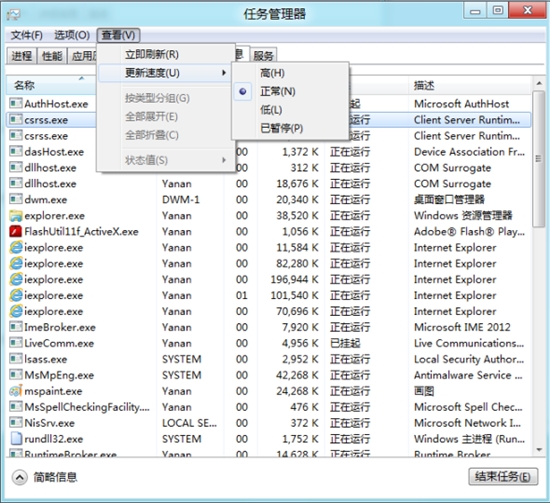Click the FlashUtil11f_ActiveX.exe Flash icon
The height and width of the screenshot is (503, 550).
[x=15, y=232]
